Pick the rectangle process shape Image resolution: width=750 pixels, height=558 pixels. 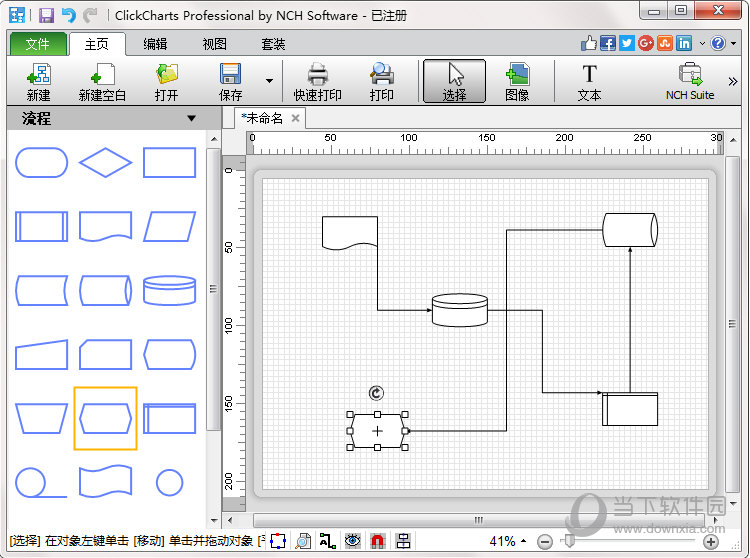click(x=170, y=163)
